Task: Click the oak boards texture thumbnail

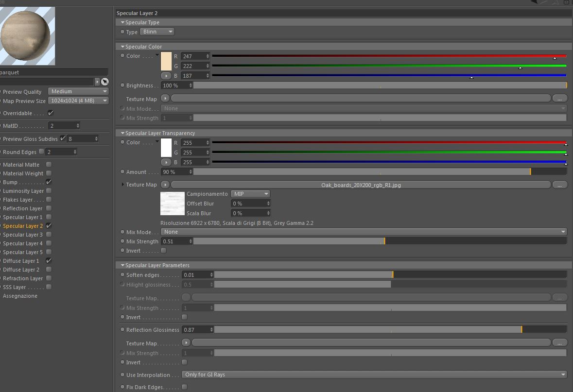Action: pos(173,204)
